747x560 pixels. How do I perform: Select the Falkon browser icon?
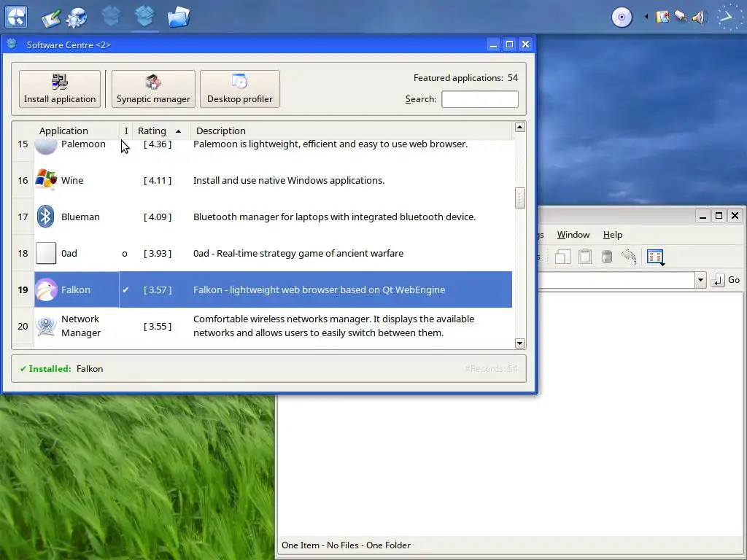(x=46, y=289)
